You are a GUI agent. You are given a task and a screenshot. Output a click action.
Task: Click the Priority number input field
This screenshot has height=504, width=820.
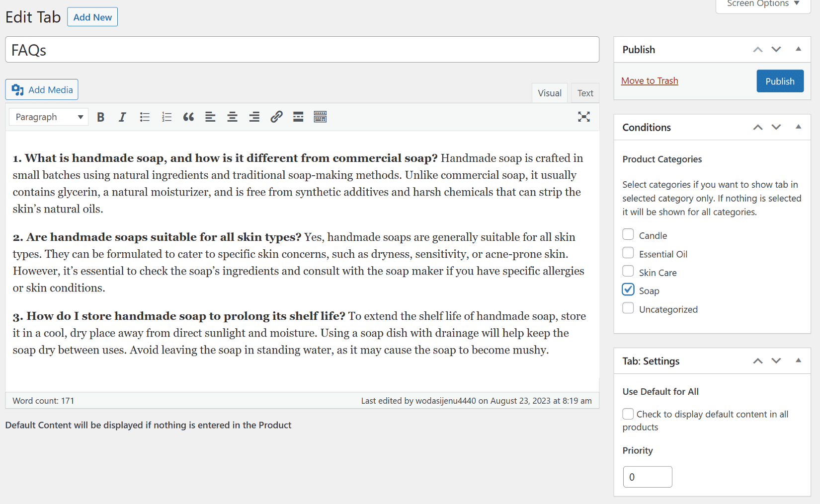click(x=647, y=477)
